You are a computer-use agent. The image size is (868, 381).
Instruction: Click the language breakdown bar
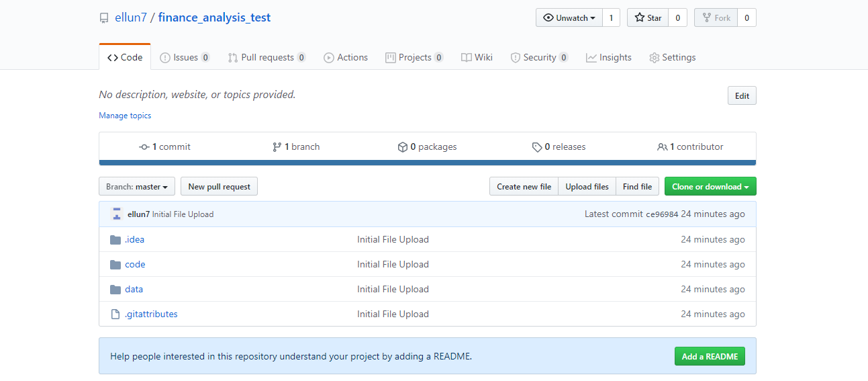tap(428, 163)
